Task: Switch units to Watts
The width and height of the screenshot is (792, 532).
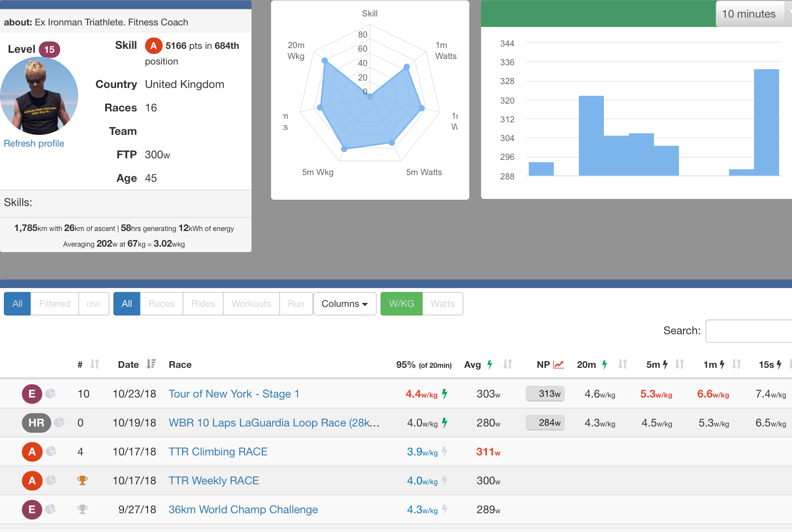Action: click(x=442, y=304)
